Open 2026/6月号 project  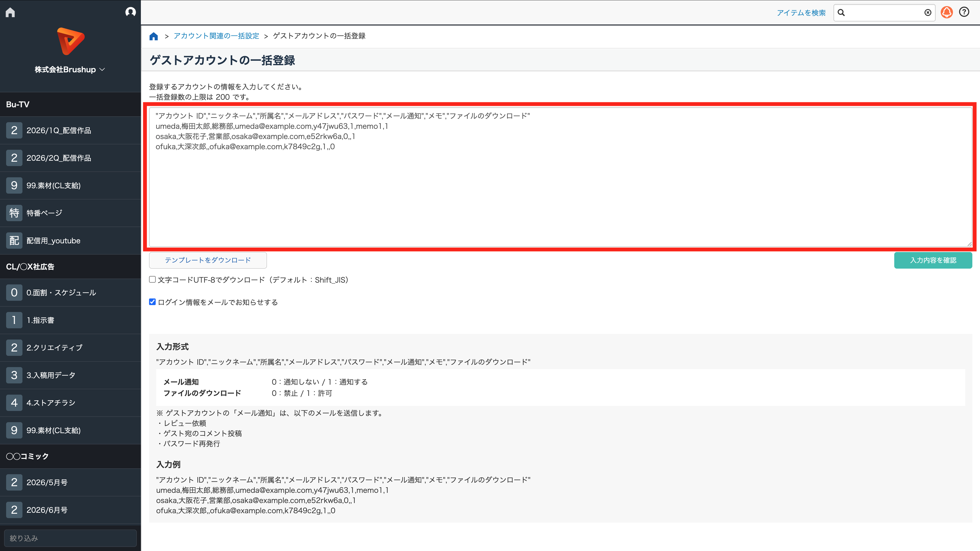[x=70, y=510]
